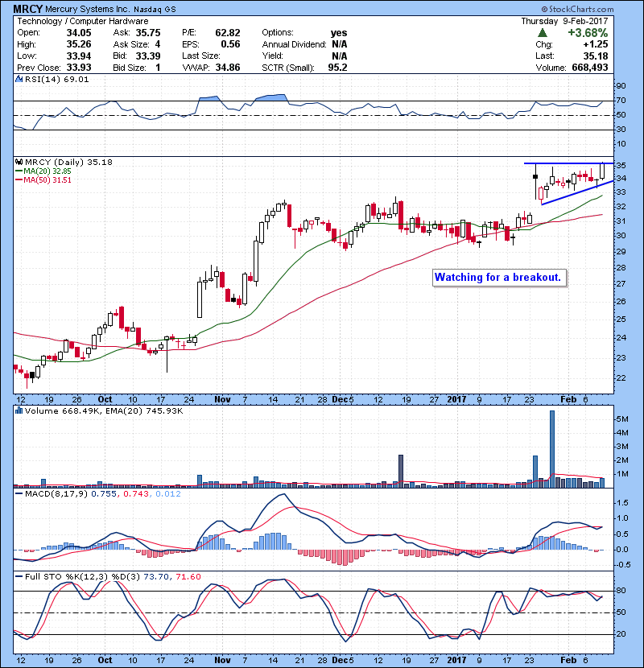Click the green up-triangle change indicator
Image resolution: width=644 pixels, height=668 pixels.
point(542,32)
